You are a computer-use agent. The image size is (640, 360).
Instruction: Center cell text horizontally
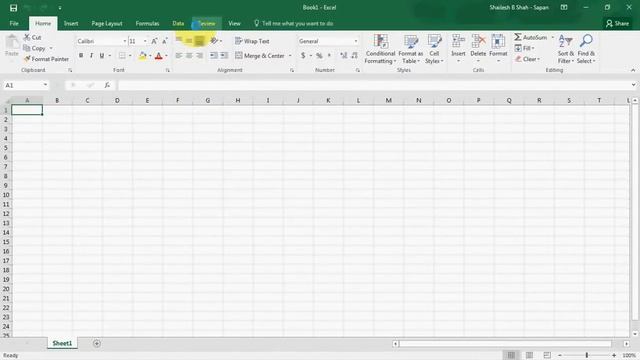point(189,56)
